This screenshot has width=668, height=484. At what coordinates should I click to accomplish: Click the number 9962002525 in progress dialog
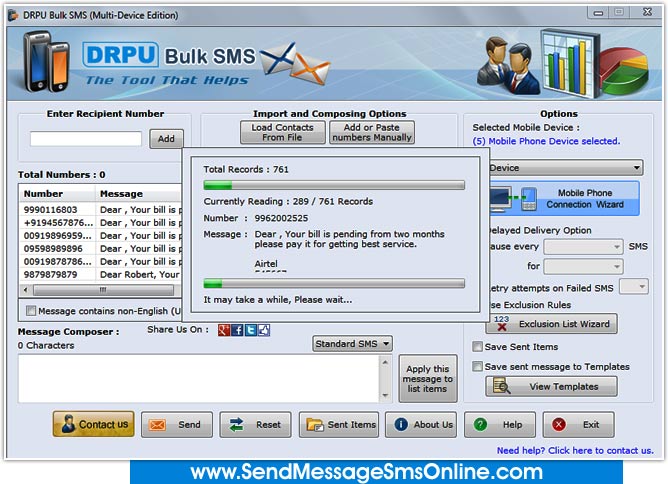point(281,218)
